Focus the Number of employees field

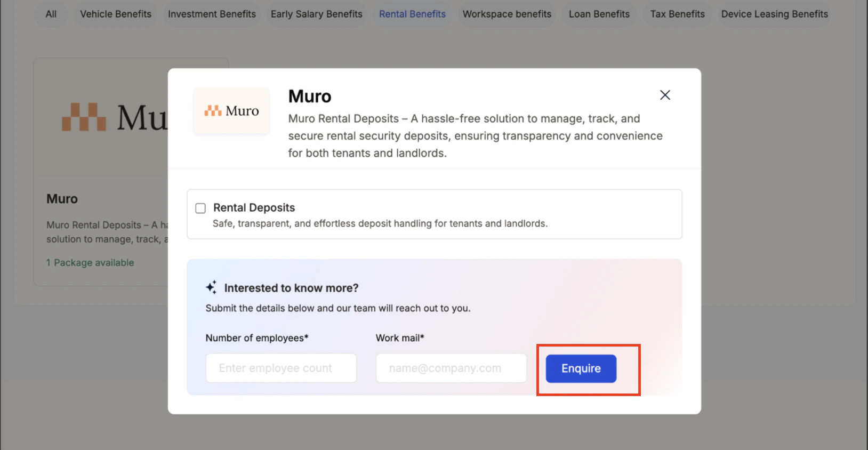[281, 368]
